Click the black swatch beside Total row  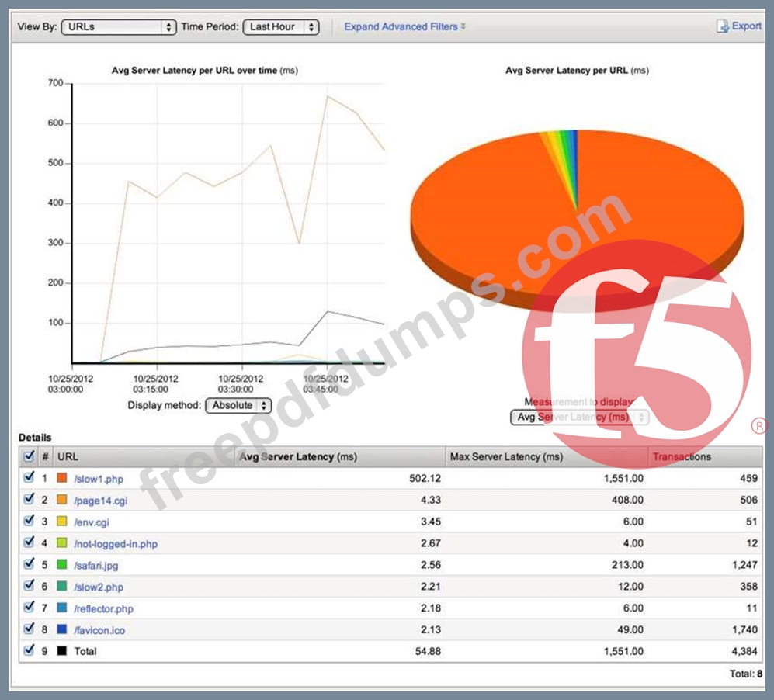63,651
